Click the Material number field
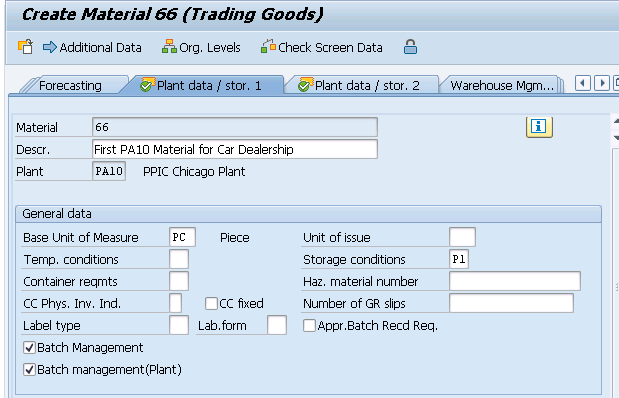 235,127
